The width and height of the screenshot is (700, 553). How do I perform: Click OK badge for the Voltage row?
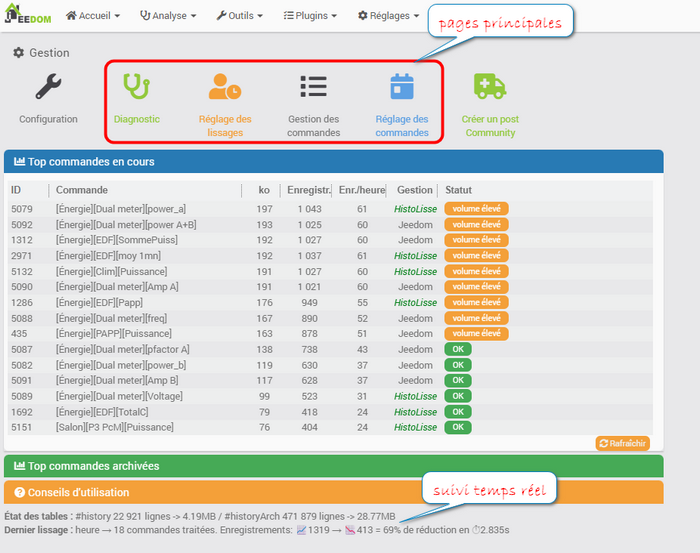coord(458,396)
